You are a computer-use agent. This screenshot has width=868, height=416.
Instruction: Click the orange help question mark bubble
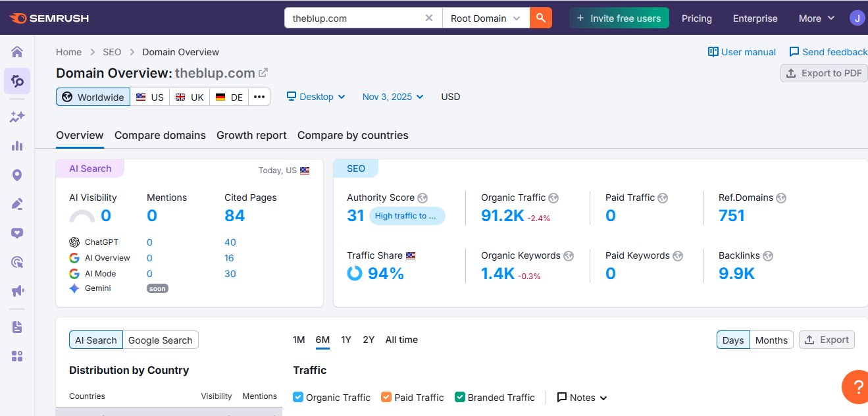(x=857, y=387)
